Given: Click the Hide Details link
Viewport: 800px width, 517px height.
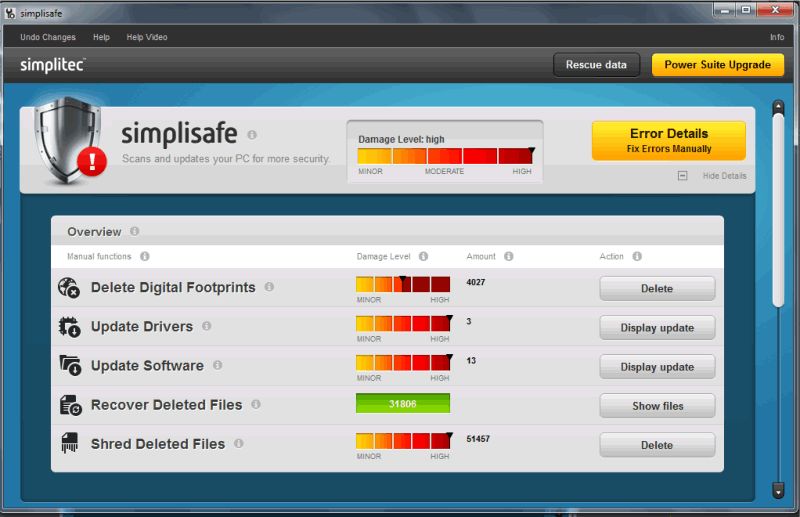Looking at the screenshot, I should pyautogui.click(x=724, y=176).
